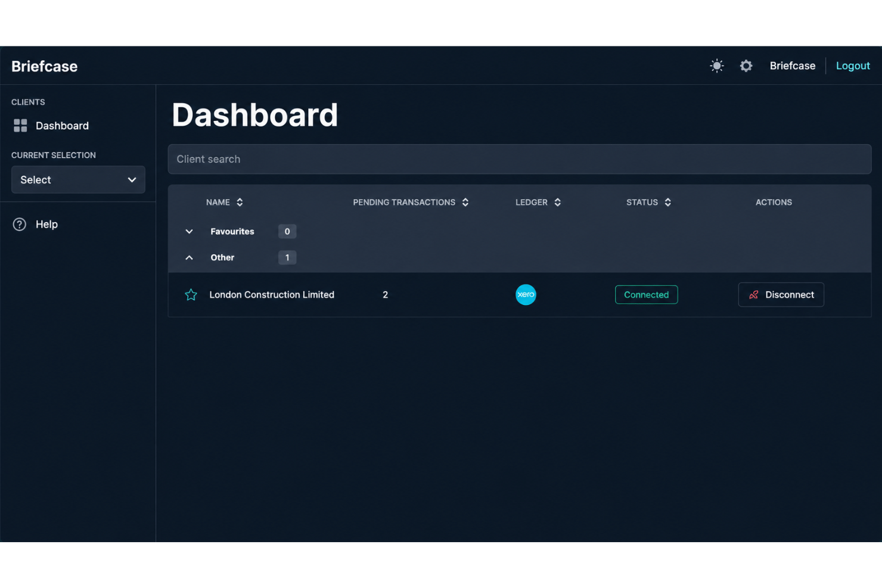This screenshot has height=588, width=882.
Task: Sort by Ledger column arrows
Action: (558, 203)
